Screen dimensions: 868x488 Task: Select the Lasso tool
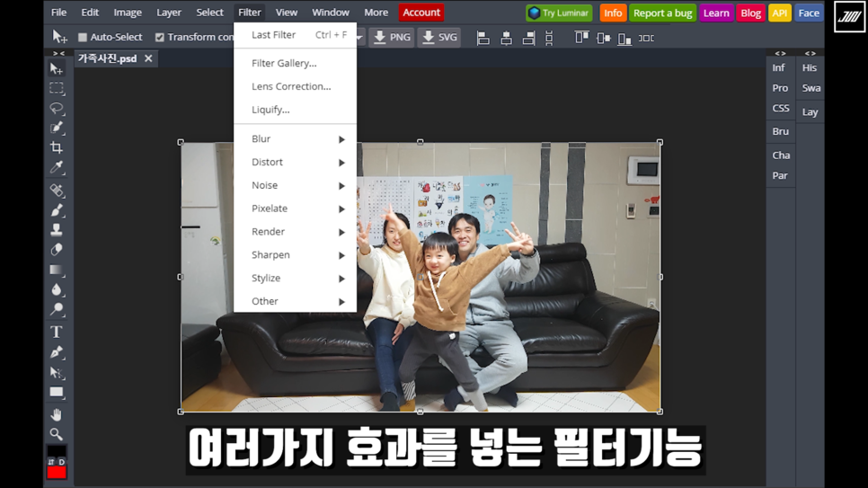(x=57, y=108)
